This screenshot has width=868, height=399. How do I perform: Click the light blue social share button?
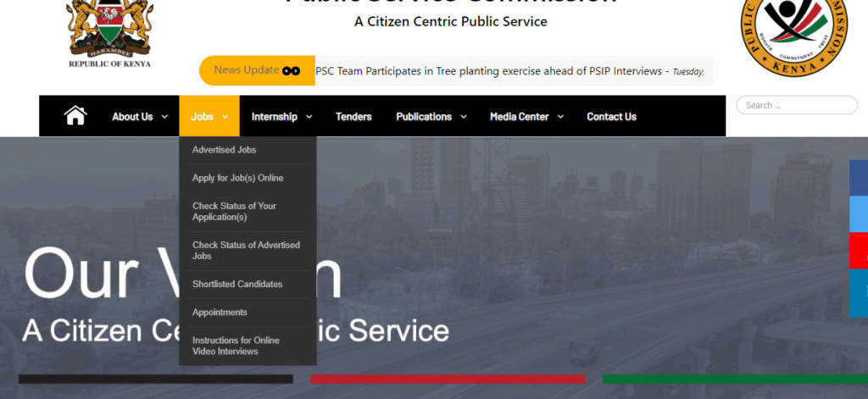pyautogui.click(x=859, y=214)
